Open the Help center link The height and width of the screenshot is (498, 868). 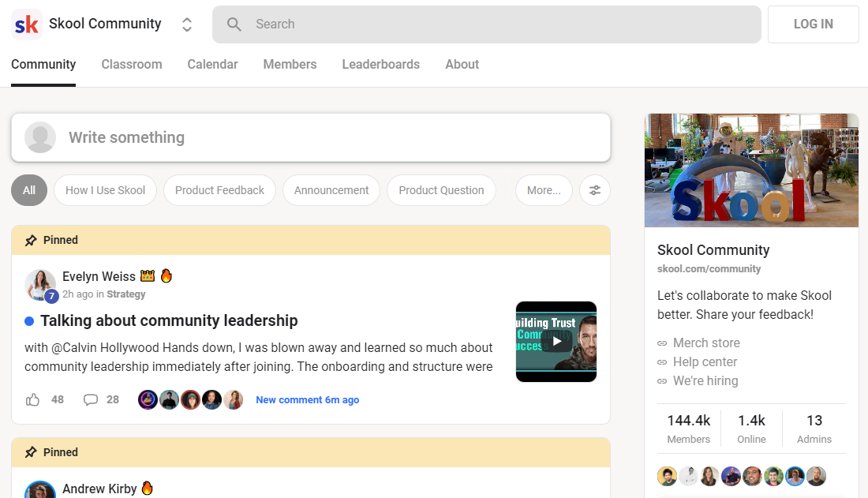(x=705, y=362)
